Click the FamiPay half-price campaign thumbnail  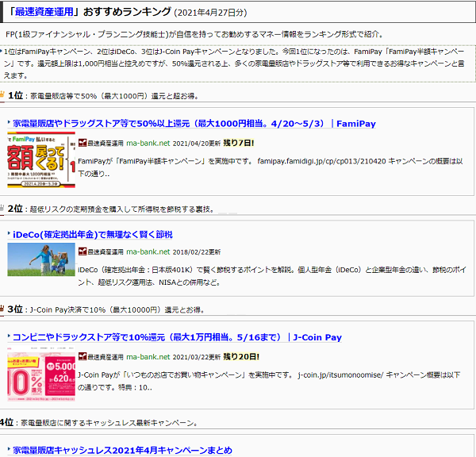[41, 159]
